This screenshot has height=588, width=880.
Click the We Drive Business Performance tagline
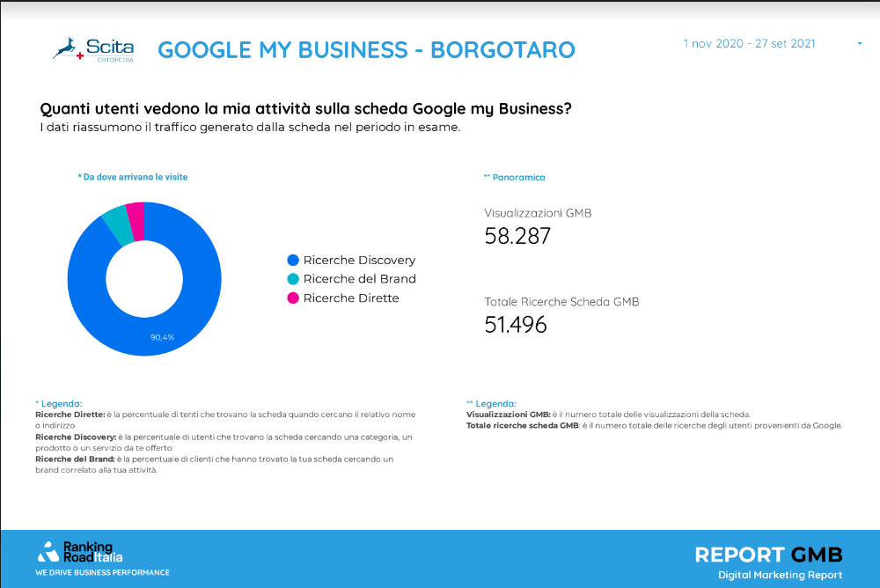102,572
